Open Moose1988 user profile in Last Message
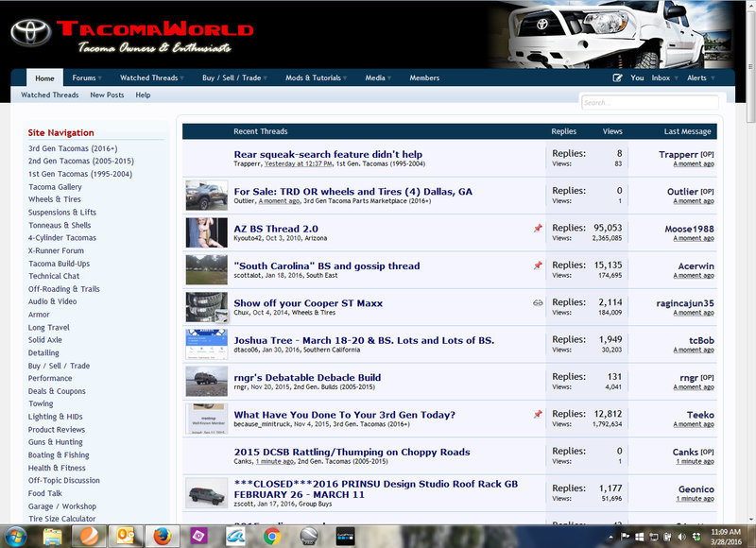Image resolution: width=756 pixels, height=548 pixels. (x=690, y=229)
